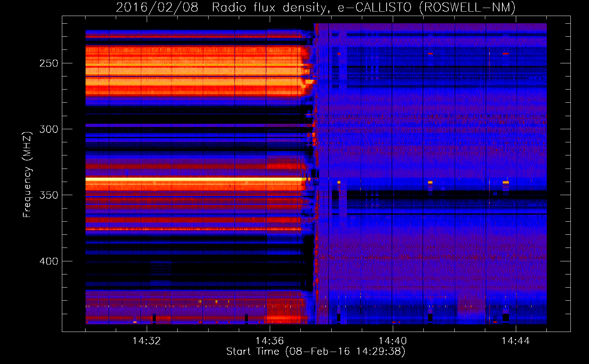589x364 pixels.
Task: Click the 'Start Time (08-Feb-16 14:29:38)' label
Action: tap(316, 352)
